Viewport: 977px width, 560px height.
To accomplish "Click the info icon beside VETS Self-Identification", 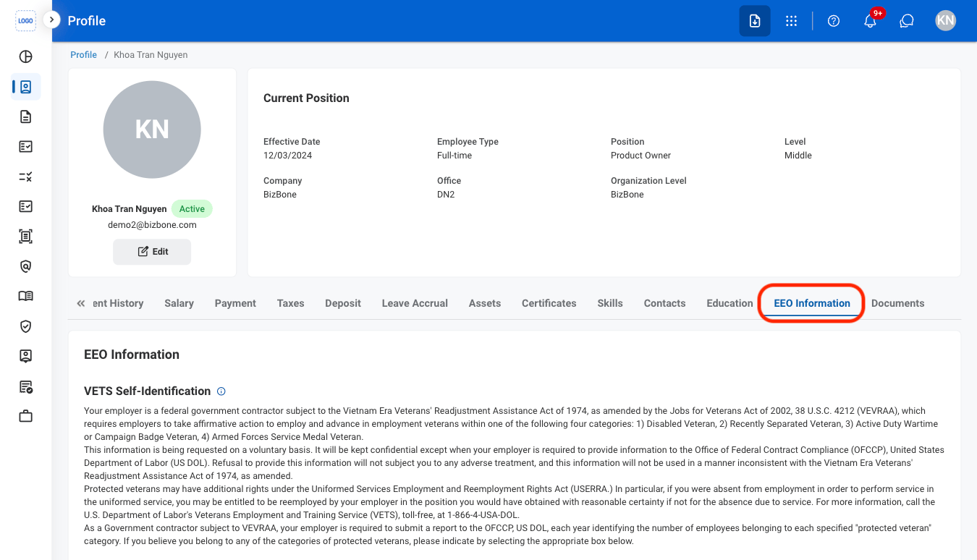I will click(x=221, y=391).
